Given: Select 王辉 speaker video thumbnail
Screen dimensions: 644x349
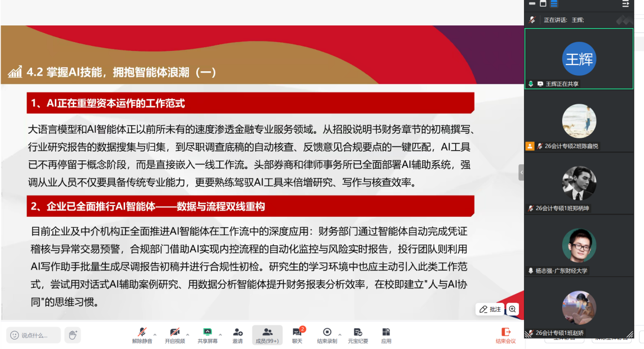Looking at the screenshot, I should (x=579, y=59).
